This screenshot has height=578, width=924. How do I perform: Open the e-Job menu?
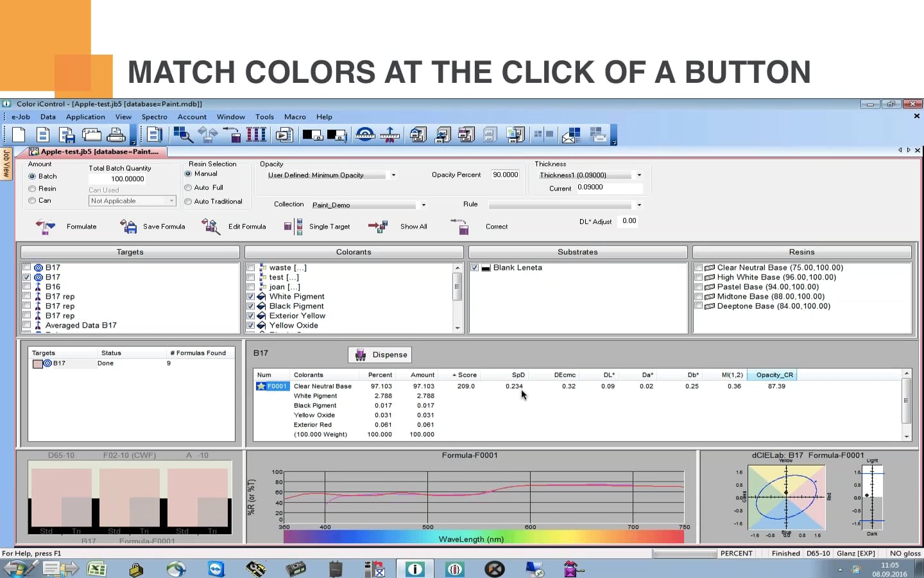(x=21, y=117)
